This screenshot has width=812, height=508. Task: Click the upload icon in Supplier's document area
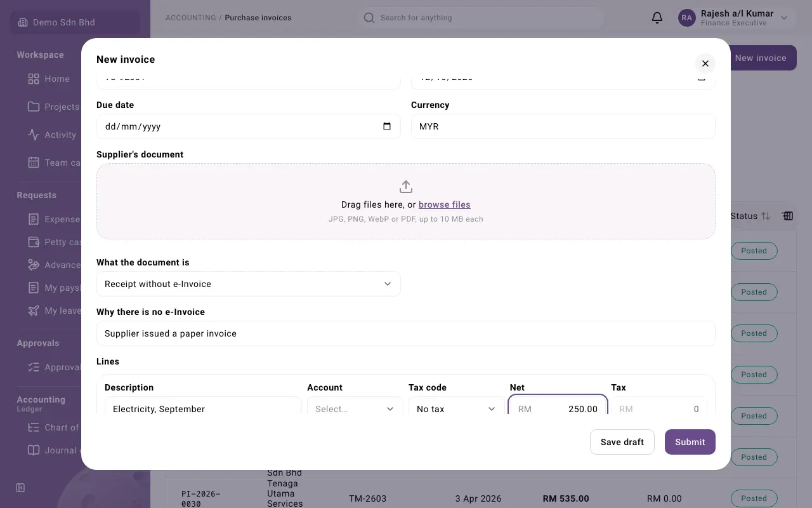pyautogui.click(x=406, y=187)
